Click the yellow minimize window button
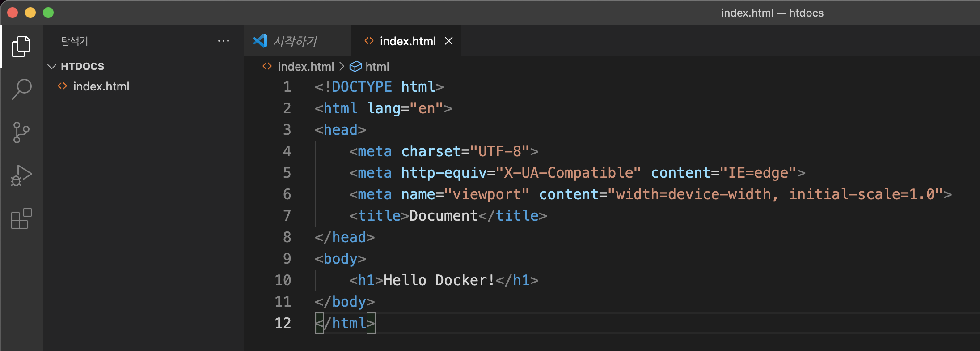 (30, 13)
